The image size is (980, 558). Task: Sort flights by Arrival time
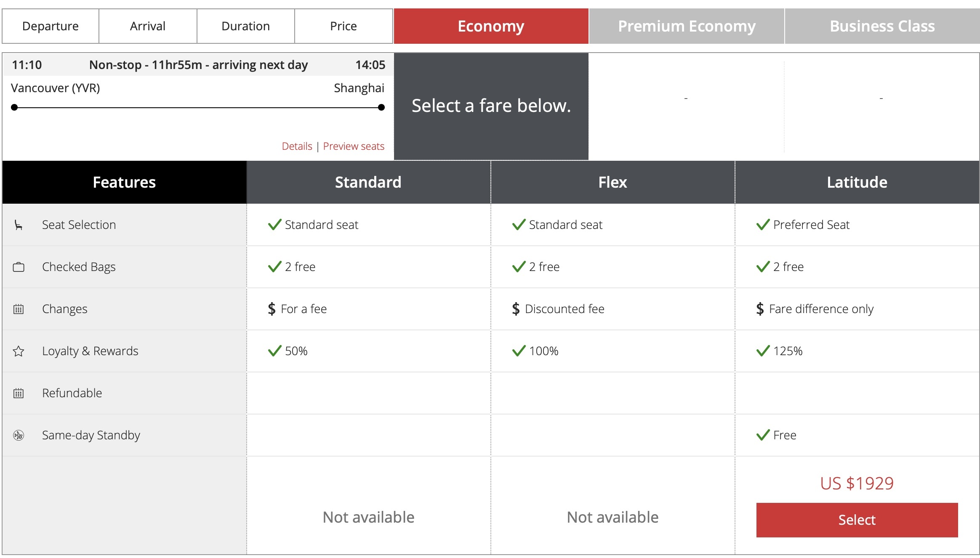point(148,26)
